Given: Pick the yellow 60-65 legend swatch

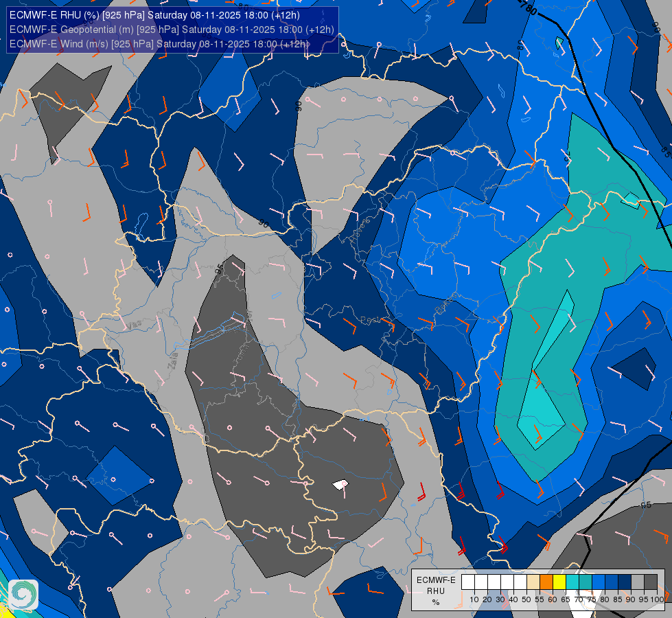Looking at the screenshot, I should tap(559, 582).
